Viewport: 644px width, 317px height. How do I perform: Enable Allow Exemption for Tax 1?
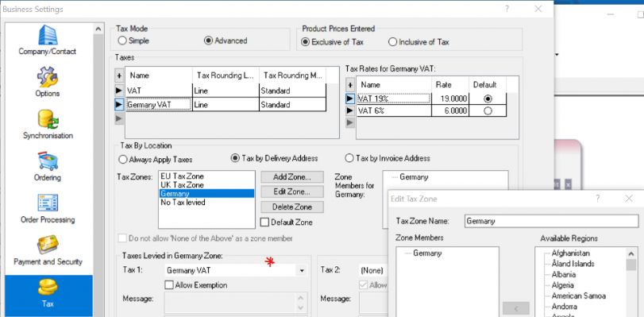pos(196,285)
